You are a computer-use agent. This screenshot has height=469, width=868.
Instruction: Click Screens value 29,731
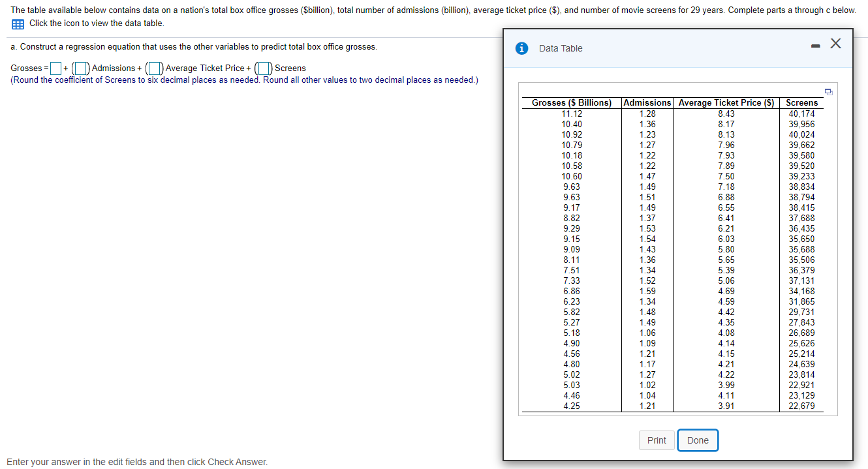click(x=802, y=312)
